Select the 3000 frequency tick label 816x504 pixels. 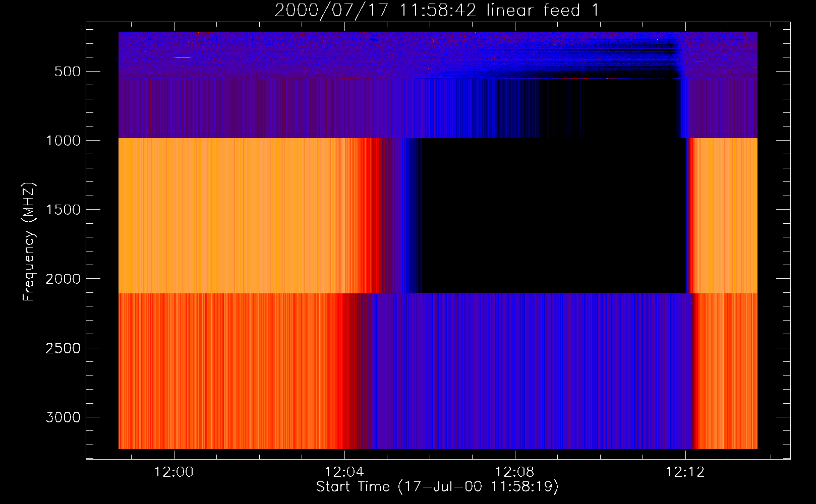coord(63,417)
